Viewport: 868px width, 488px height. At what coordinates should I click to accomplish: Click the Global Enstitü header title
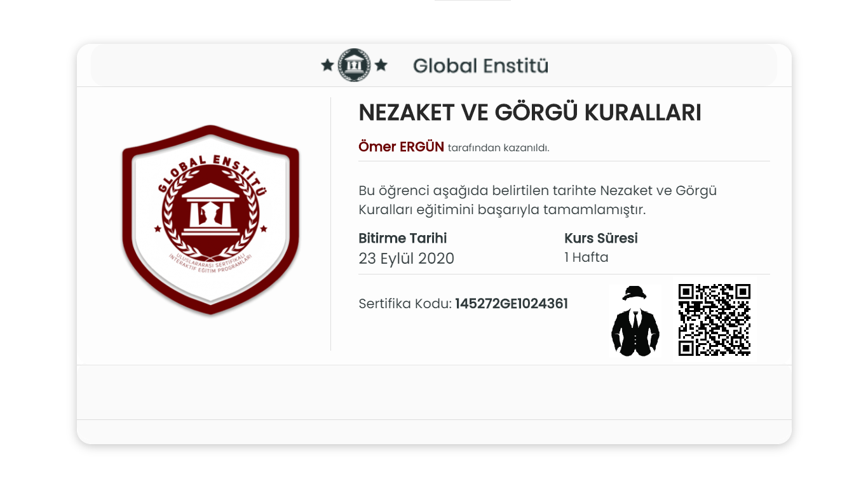coord(480,65)
